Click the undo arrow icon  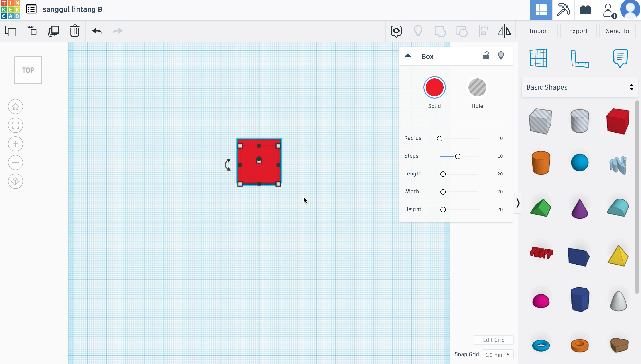click(x=96, y=31)
